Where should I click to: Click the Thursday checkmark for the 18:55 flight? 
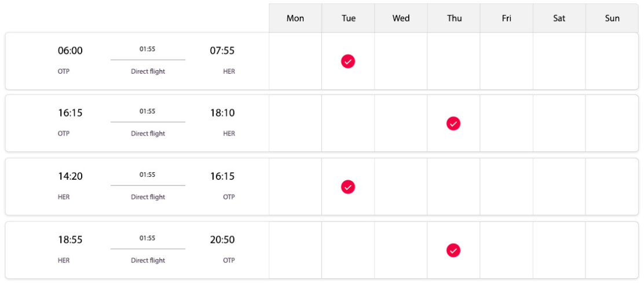tap(453, 250)
